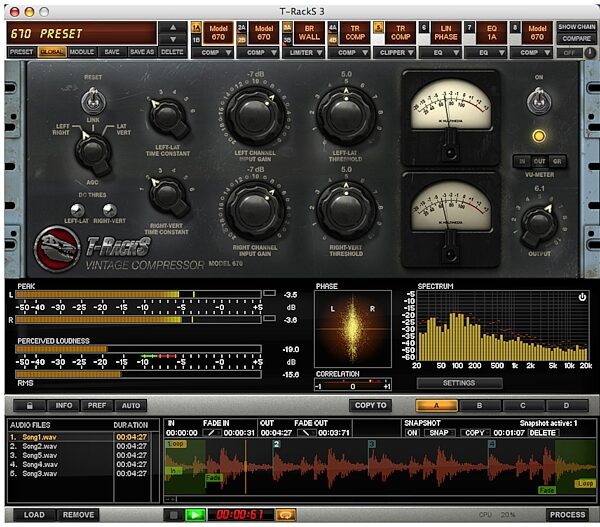The height and width of the screenshot is (527, 600).
Task: Click the Loop marker at waveform start
Action: (x=176, y=444)
